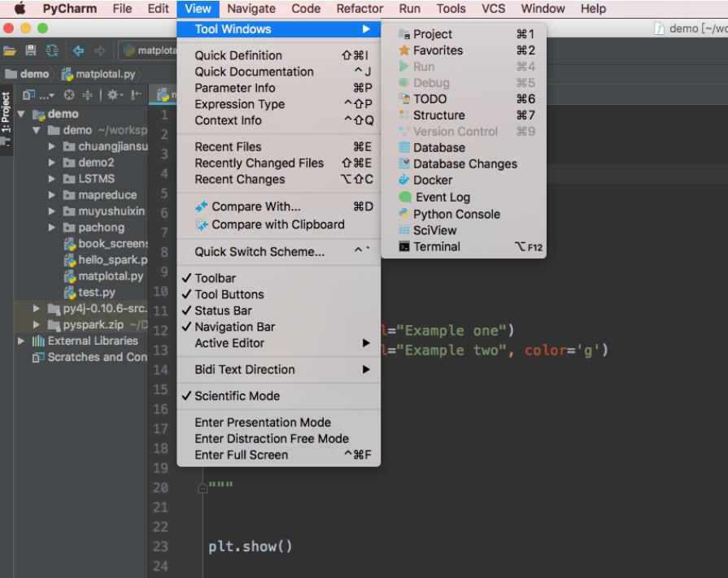Open the Navigate menu
The image size is (728, 578).
(251, 9)
